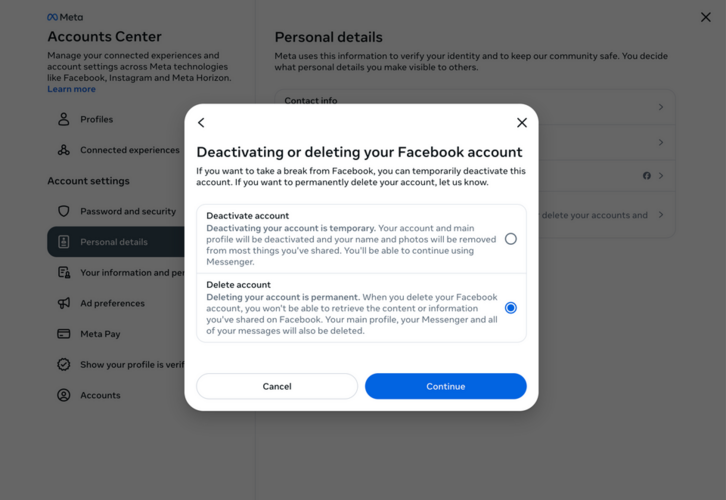Follow the Learn more link
726x500 pixels.
tap(71, 89)
